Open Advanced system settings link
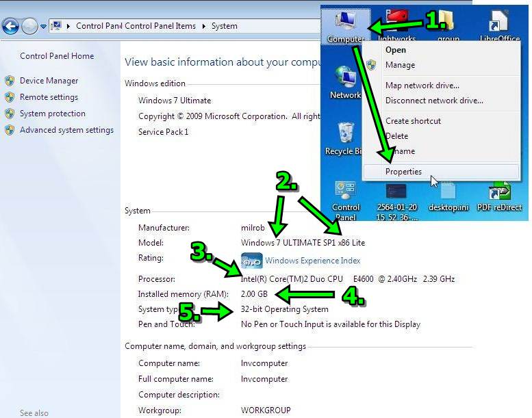 [x=67, y=130]
